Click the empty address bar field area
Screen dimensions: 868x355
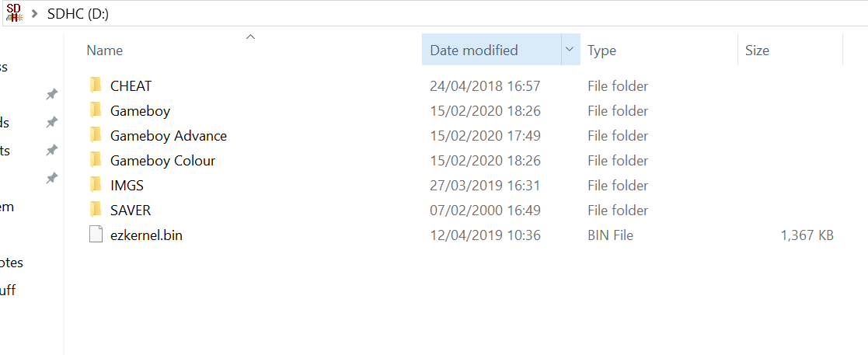[487, 14]
